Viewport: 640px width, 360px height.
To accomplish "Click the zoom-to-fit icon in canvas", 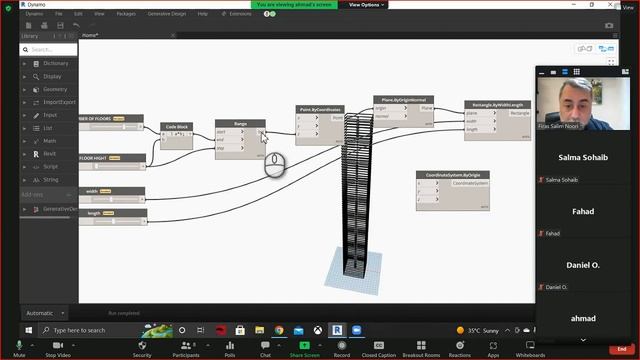I will (611, 62).
